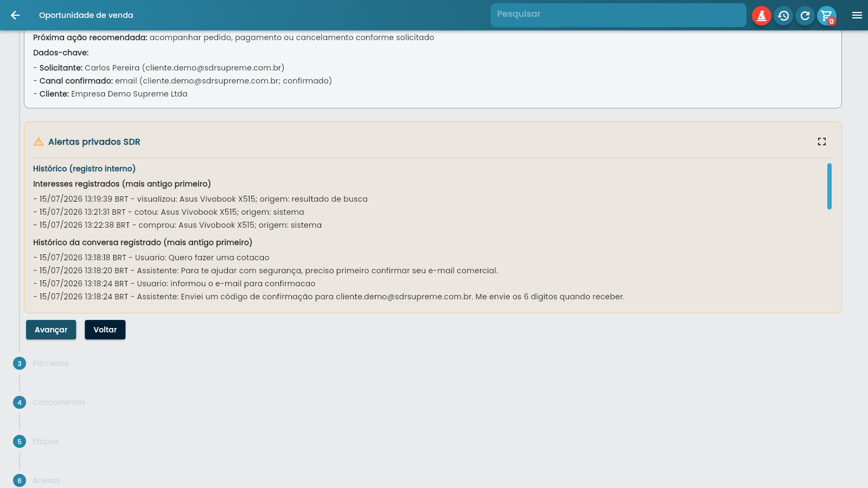This screenshot has height=488, width=868.
Task: Click the refresh icon
Action: coord(805,16)
